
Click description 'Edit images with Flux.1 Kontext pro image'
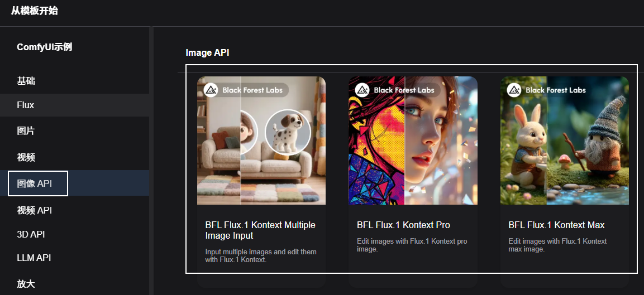click(x=412, y=245)
